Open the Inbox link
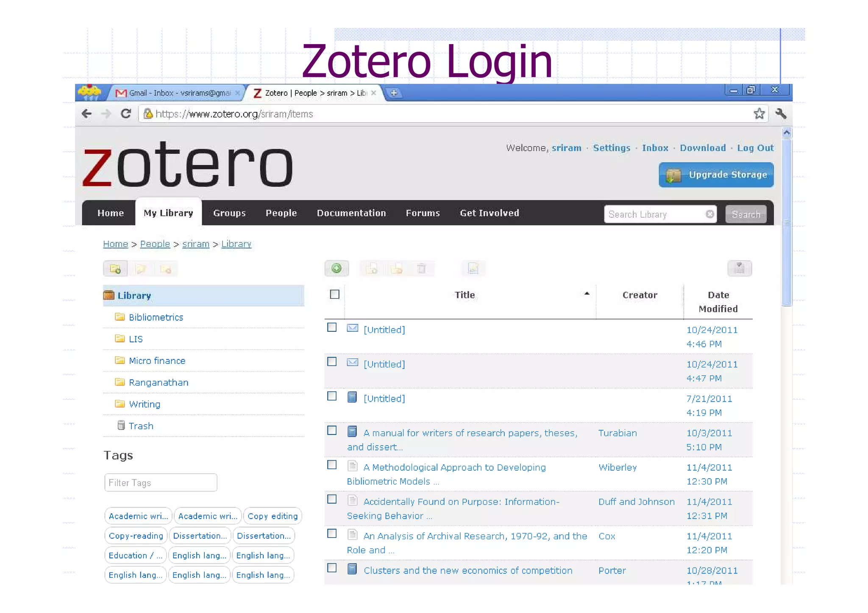This screenshot has width=868, height=613. pyautogui.click(x=655, y=148)
